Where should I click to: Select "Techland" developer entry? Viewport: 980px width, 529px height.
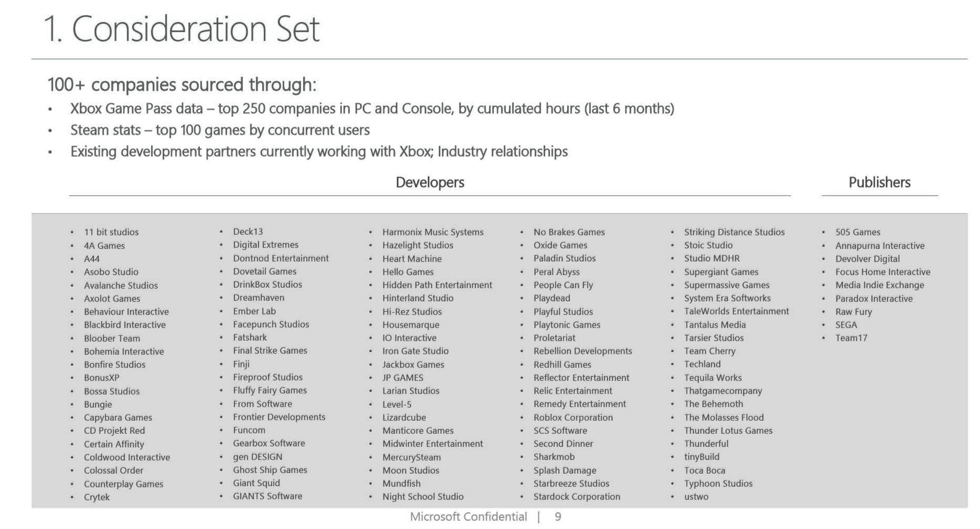click(x=703, y=364)
